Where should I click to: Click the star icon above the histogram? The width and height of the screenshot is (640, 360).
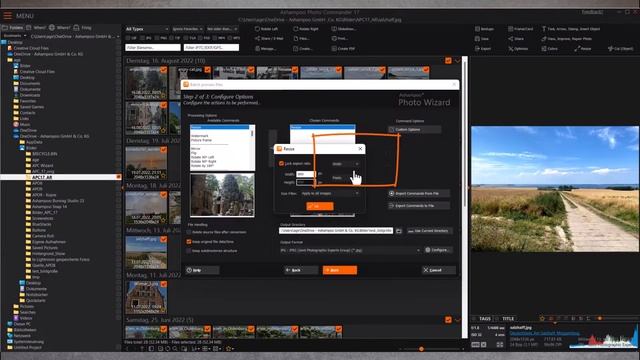point(542,318)
